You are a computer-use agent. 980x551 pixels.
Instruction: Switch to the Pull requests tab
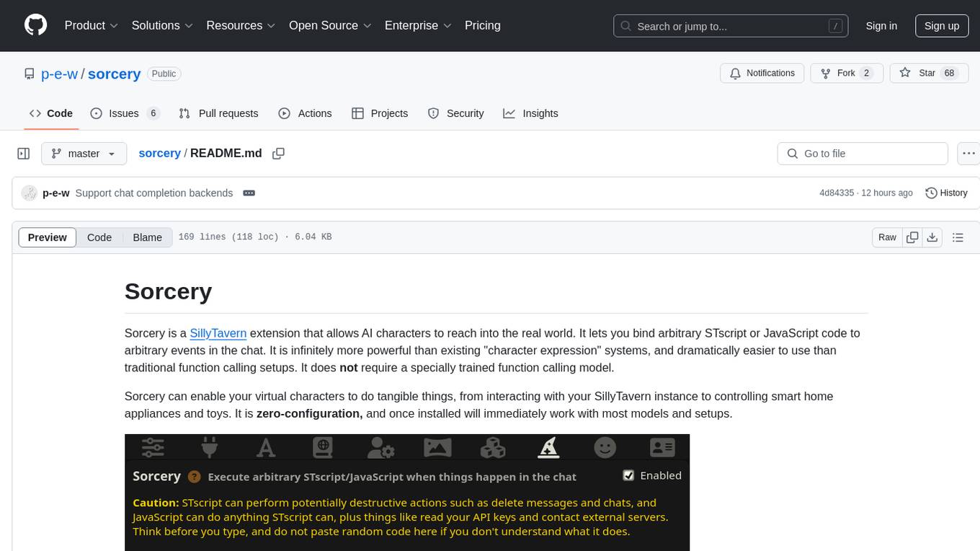click(218, 113)
